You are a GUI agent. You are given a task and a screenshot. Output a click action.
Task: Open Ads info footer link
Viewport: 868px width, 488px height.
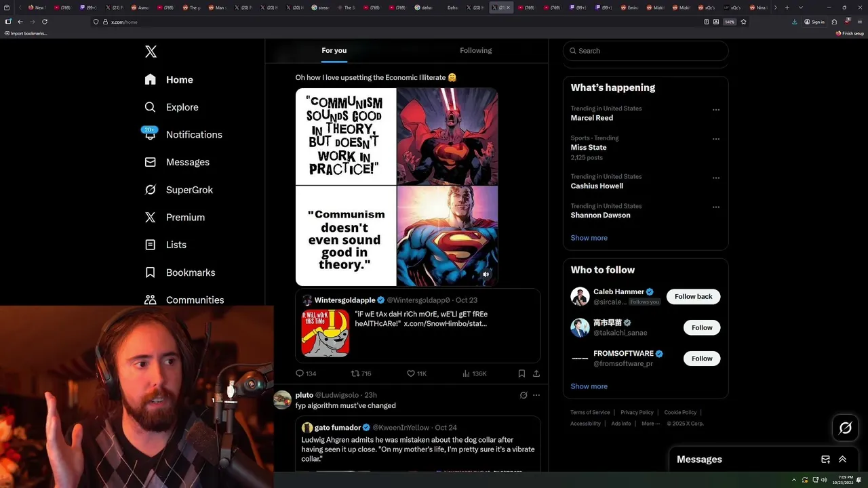click(620, 424)
